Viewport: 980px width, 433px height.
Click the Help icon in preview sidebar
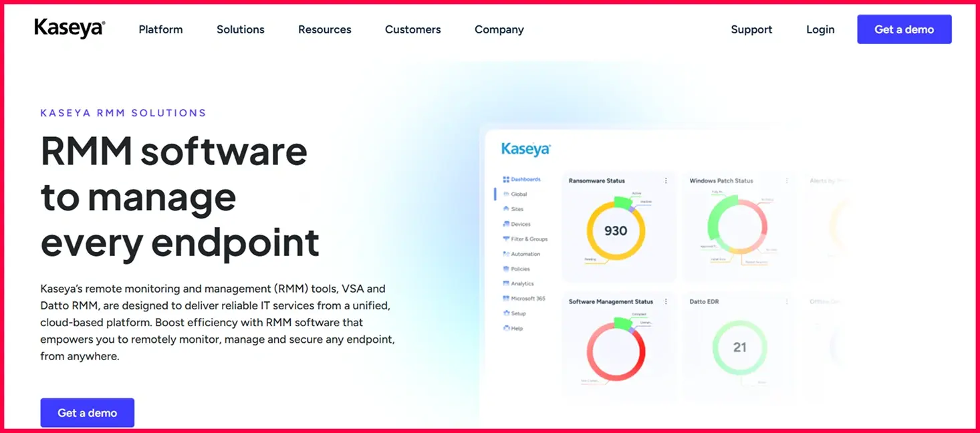point(506,328)
